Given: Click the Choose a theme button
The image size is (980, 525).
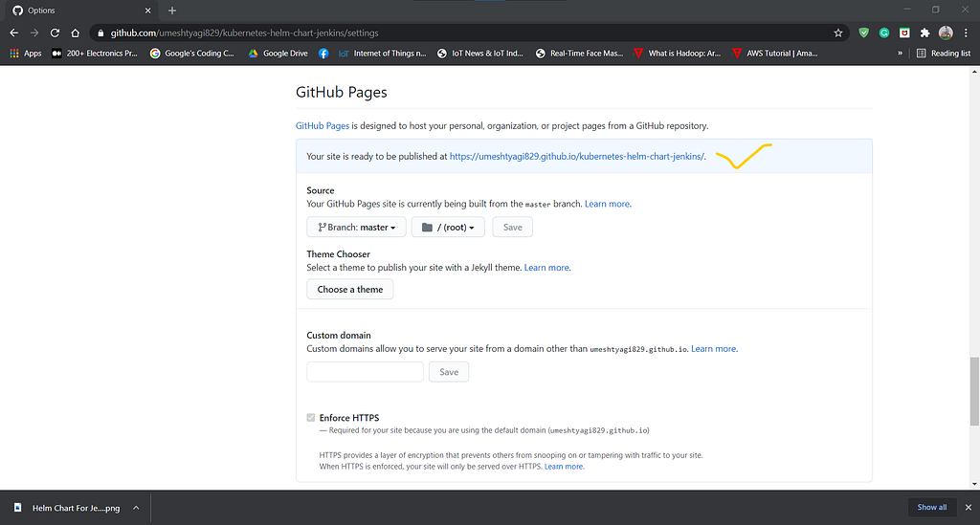Looking at the screenshot, I should coord(350,289).
